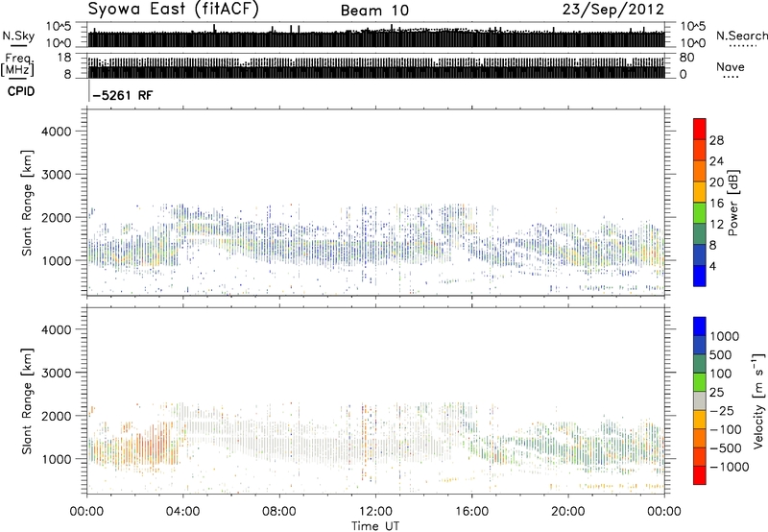Image resolution: width=768 pixels, height=532 pixels.
Task: Click the '28' Power colorbar tick value
Action: pyautogui.click(x=716, y=140)
